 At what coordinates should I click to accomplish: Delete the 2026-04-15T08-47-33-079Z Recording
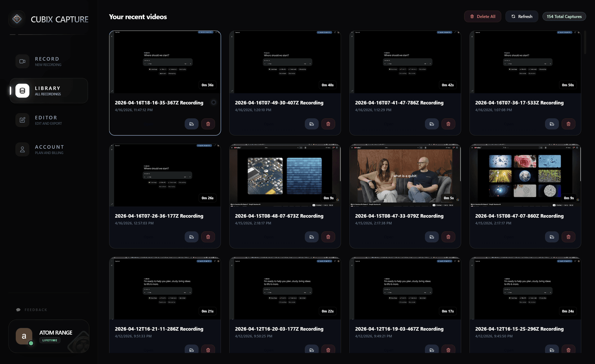tap(448, 237)
